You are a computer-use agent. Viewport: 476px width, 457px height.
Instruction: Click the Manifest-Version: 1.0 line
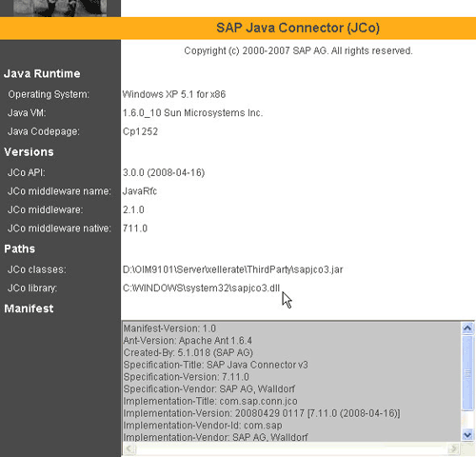(169, 328)
